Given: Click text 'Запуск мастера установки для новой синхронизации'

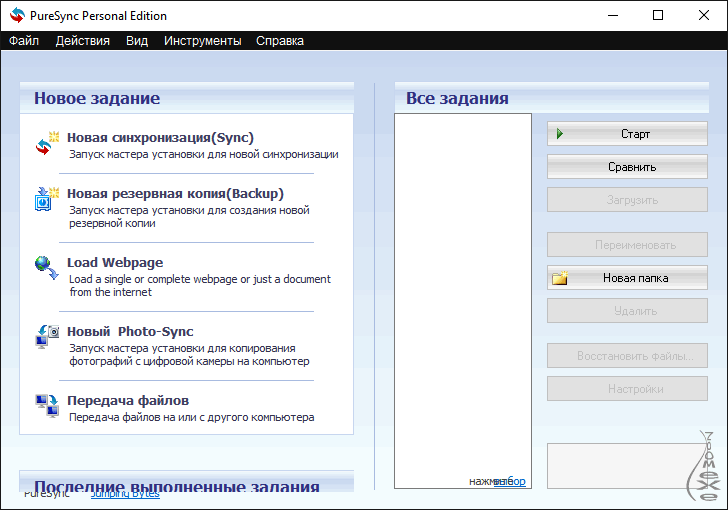Looking at the screenshot, I should [x=204, y=154].
